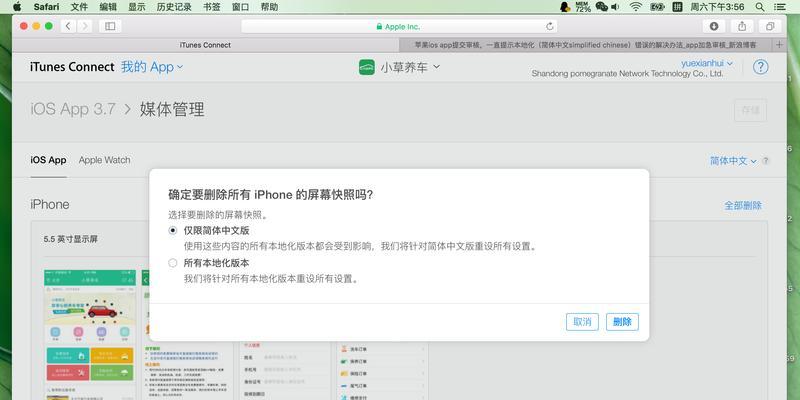Screen dimensions: 800x400
Task: Click the 小草养车 green app icon
Action: 366,67
